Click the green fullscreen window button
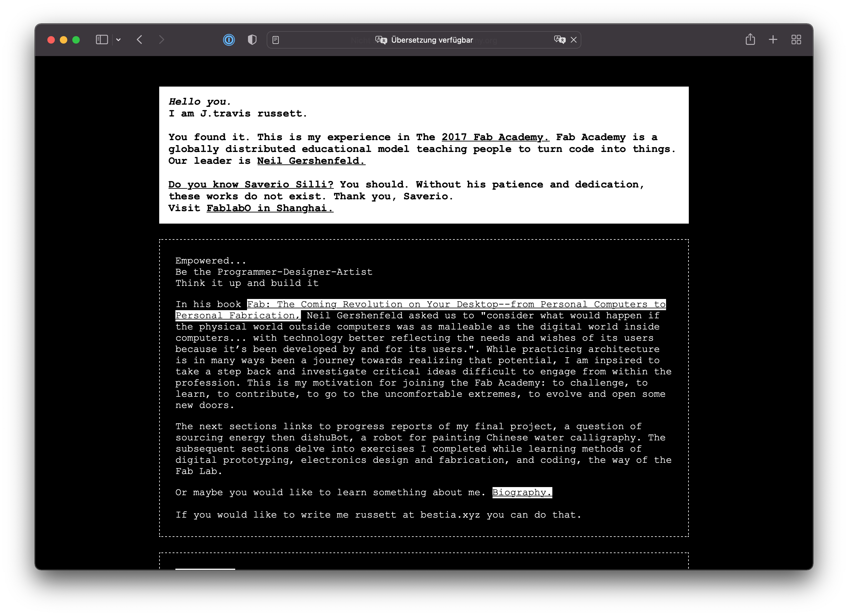This screenshot has height=616, width=848. coord(76,40)
